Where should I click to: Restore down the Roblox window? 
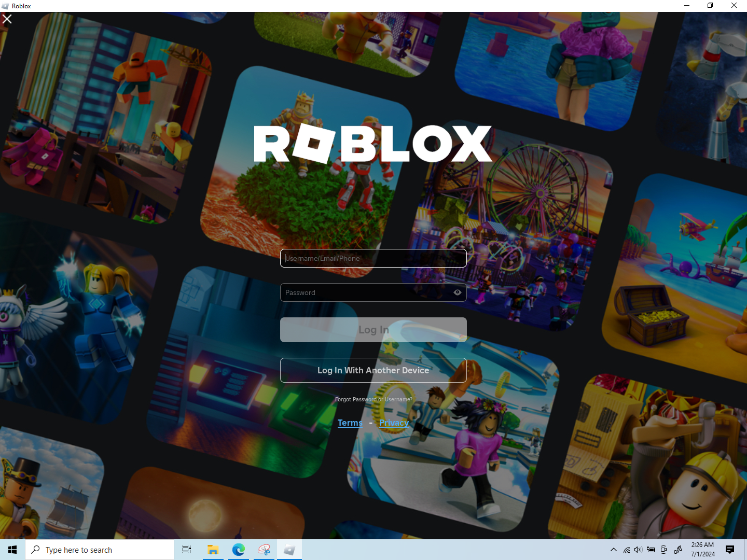pyautogui.click(x=710, y=6)
